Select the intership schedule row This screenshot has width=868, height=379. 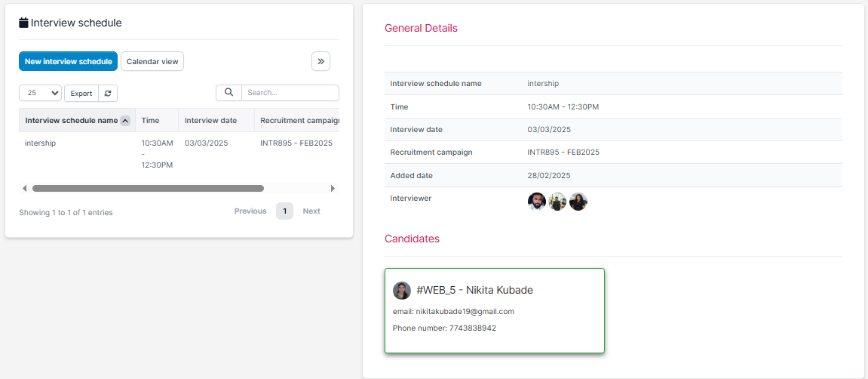point(41,143)
